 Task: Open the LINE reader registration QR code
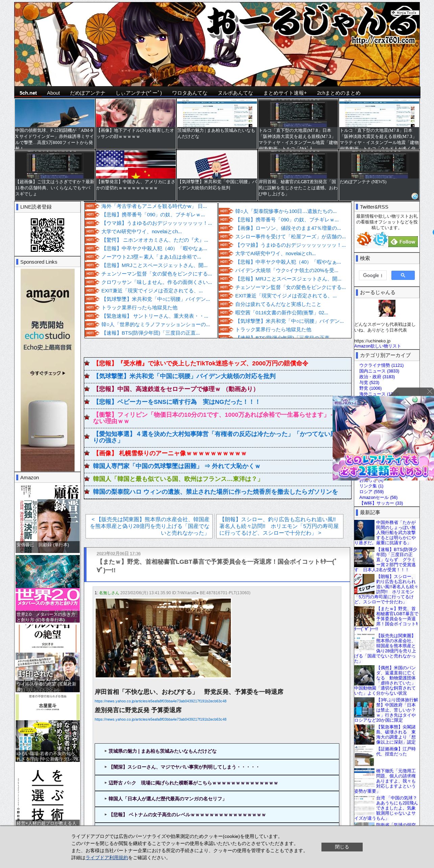tap(47, 235)
